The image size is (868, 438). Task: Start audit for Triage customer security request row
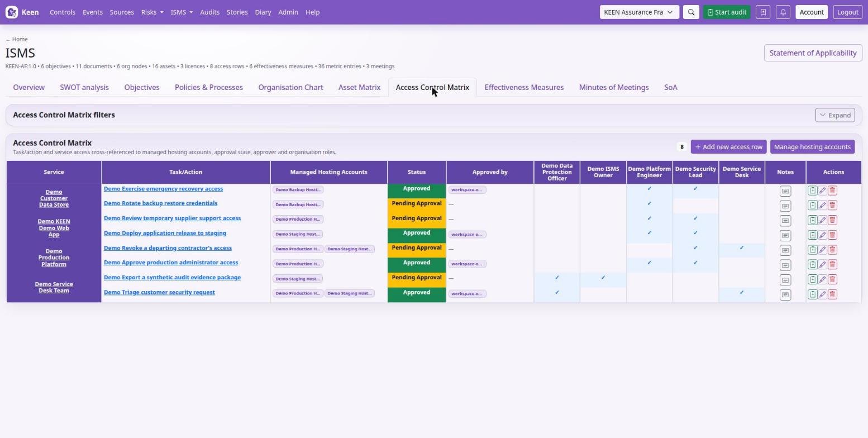813,294
